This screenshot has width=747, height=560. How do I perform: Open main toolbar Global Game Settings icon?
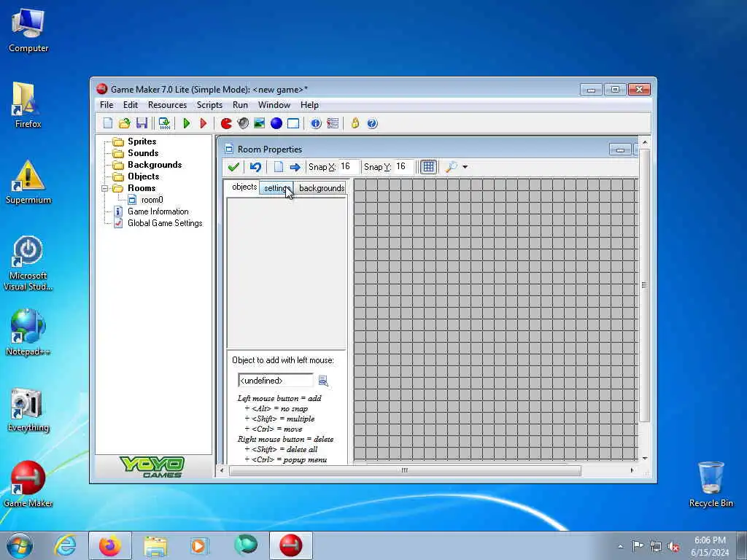333,123
